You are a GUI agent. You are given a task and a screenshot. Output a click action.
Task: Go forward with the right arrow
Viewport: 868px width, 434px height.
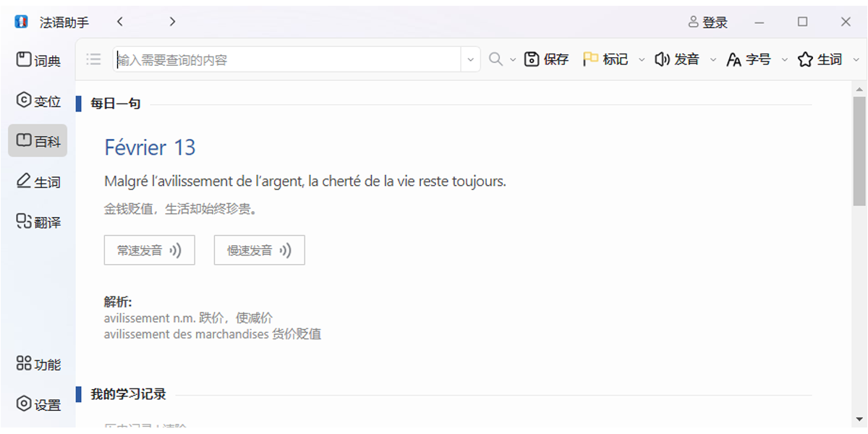(172, 22)
